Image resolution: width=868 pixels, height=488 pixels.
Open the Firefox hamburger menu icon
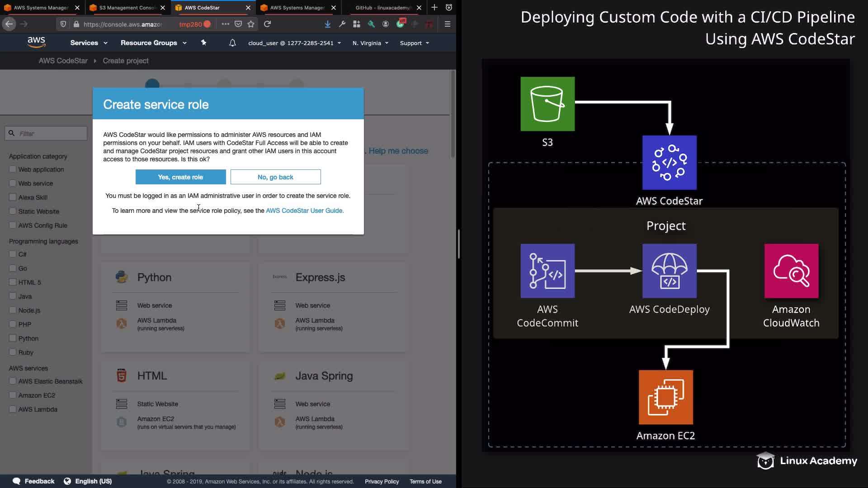click(447, 24)
